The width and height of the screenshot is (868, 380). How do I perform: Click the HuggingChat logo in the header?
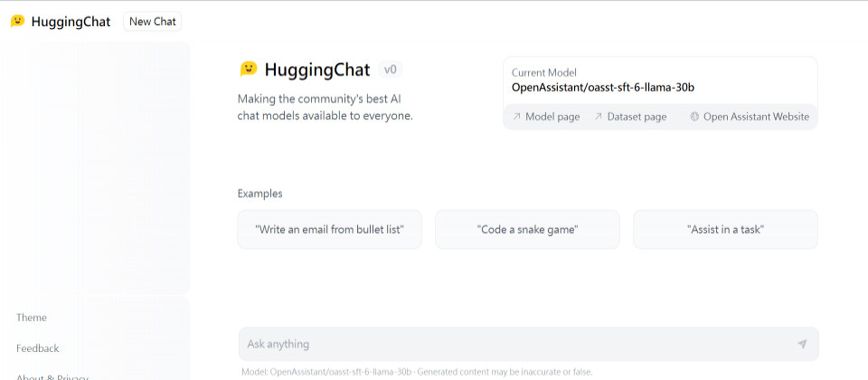click(18, 21)
